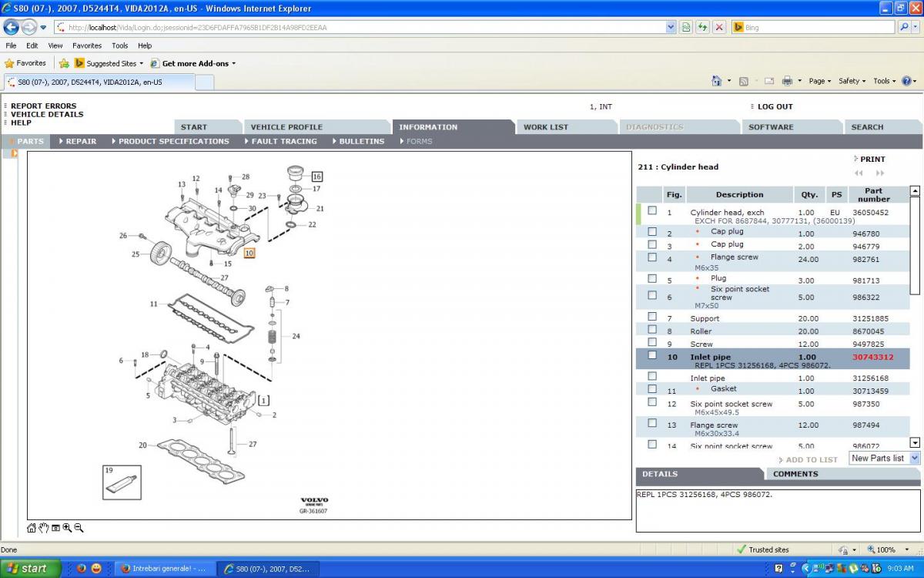Tick the Plug 981713 checkbox
Image resolution: width=924 pixels, height=578 pixels.
pyautogui.click(x=652, y=278)
